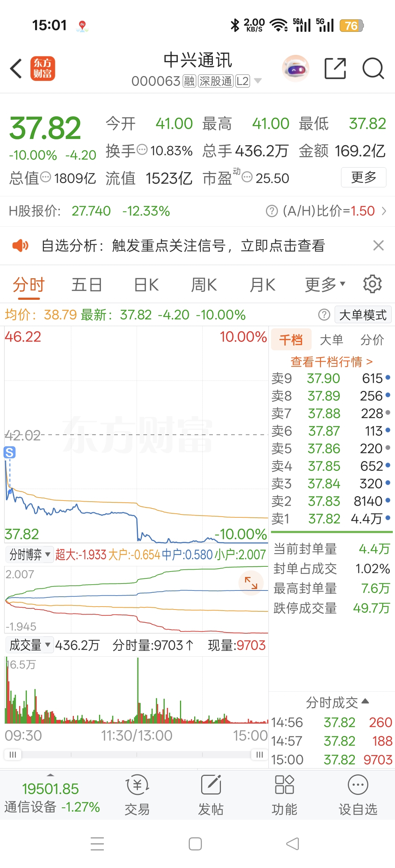Tap the back arrow icon
Image resolution: width=395 pixels, height=868 pixels.
click(x=16, y=68)
